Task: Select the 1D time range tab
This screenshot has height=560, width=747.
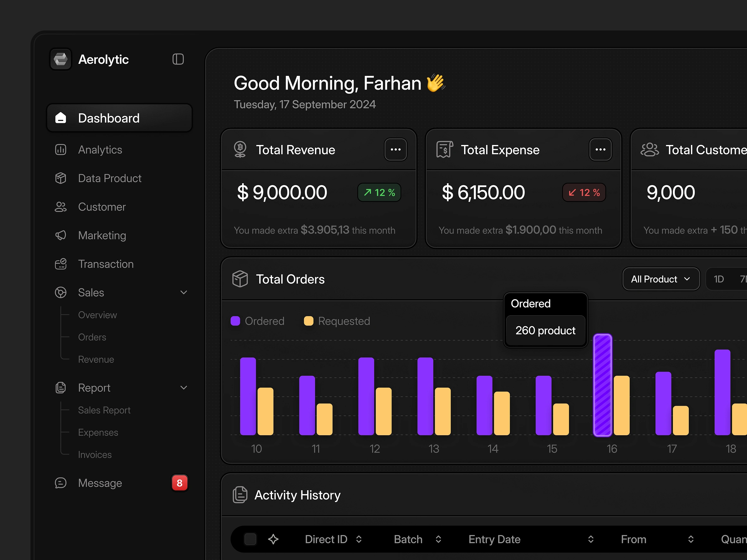Action: (719, 279)
